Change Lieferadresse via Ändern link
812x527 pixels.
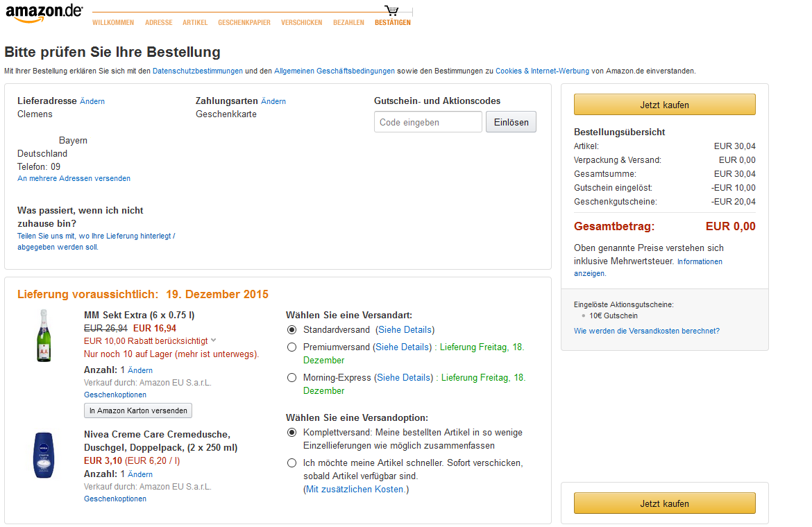(92, 101)
